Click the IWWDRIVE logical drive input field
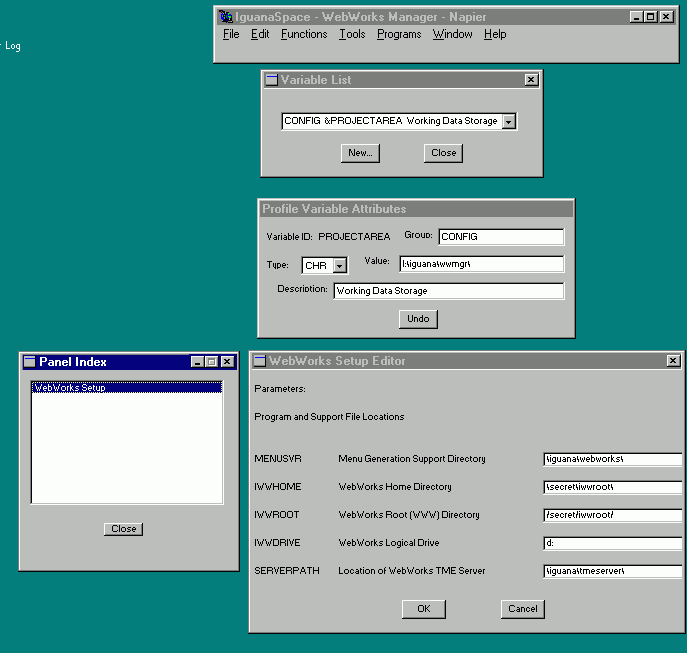The height and width of the screenshot is (653, 687). pos(613,543)
